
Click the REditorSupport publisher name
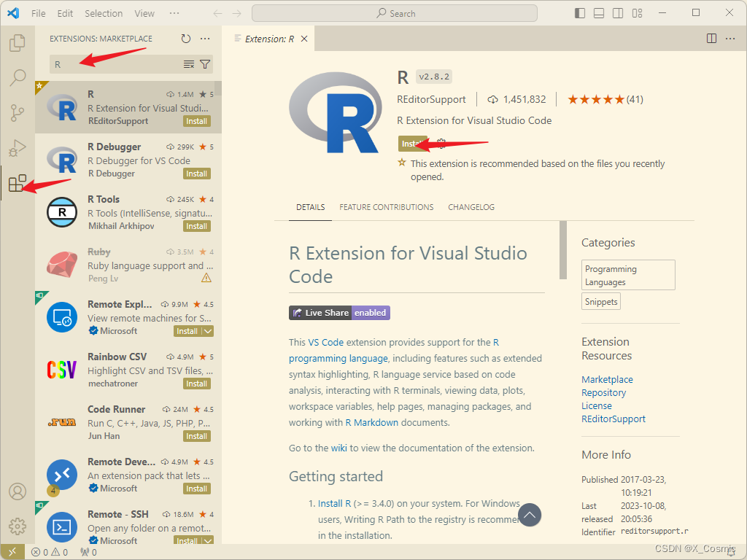431,99
